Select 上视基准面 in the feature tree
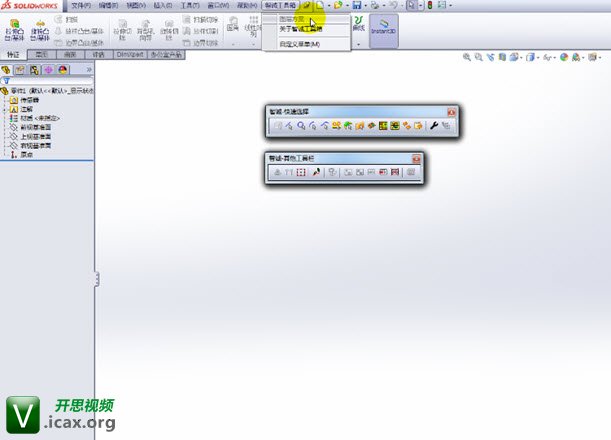The height and width of the screenshot is (440, 611). 35,136
